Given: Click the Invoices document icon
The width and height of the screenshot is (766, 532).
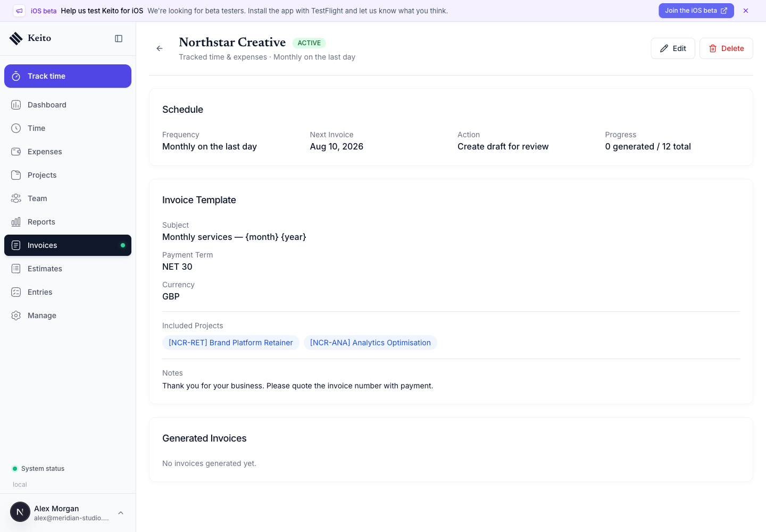Looking at the screenshot, I should click(x=16, y=245).
